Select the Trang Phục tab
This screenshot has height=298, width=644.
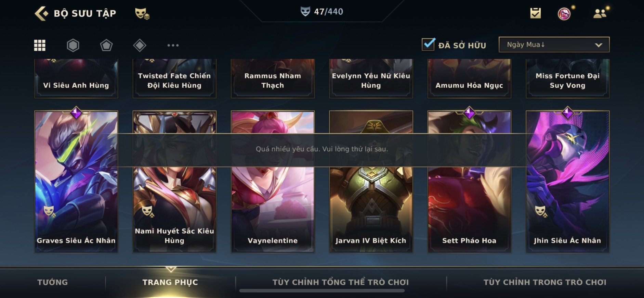point(170,282)
